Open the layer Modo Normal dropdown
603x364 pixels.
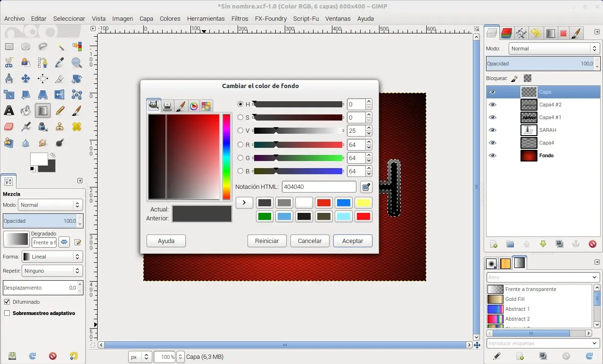coord(554,49)
